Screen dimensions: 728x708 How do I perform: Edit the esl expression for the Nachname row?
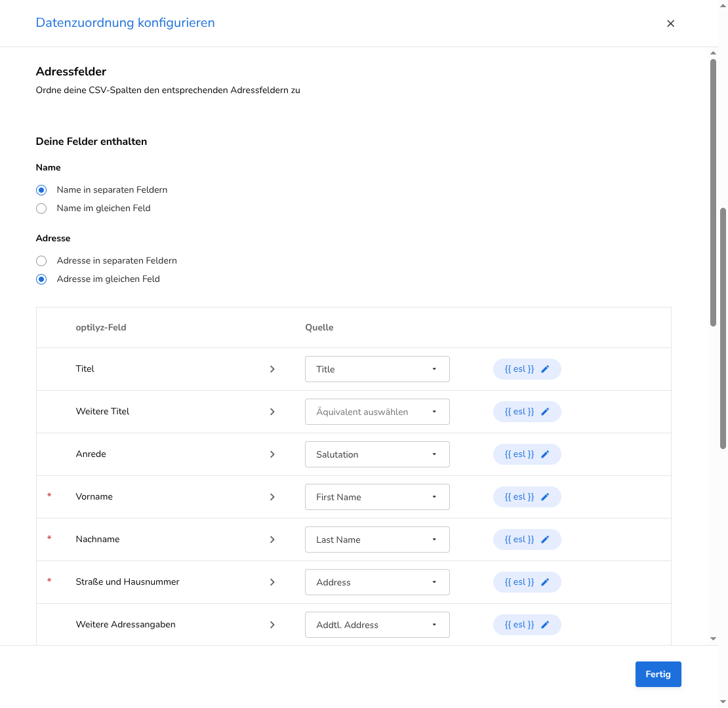pyautogui.click(x=527, y=540)
